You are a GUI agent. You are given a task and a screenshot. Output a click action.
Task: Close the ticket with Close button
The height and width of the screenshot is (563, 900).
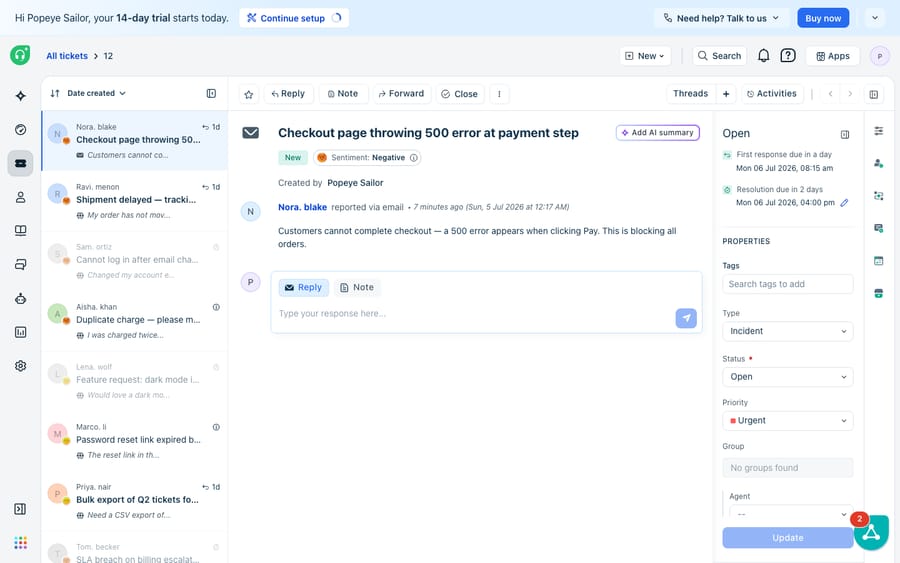(x=460, y=94)
